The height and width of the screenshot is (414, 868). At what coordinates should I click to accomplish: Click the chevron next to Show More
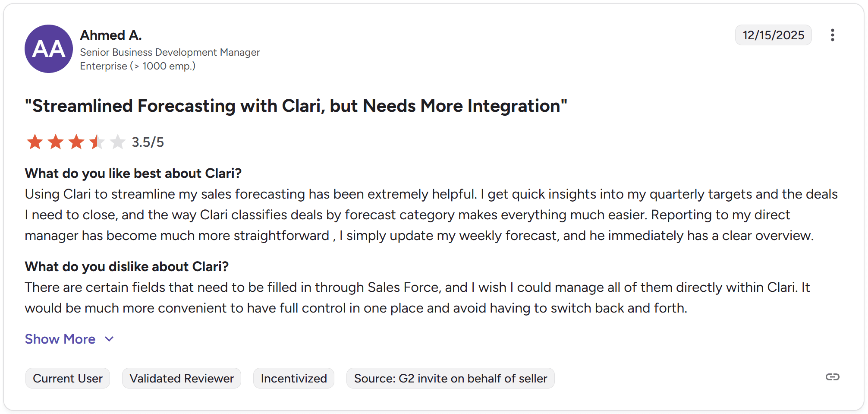pos(110,339)
